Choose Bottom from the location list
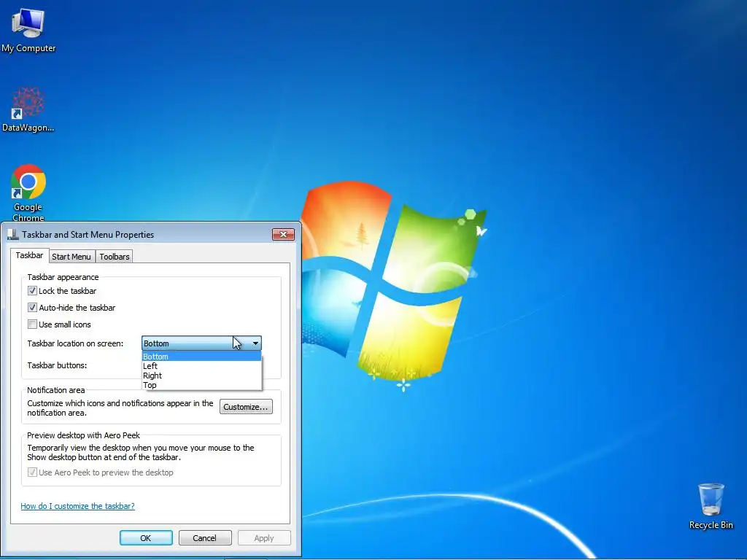Viewport: 747px width, 560px height. [x=201, y=357]
